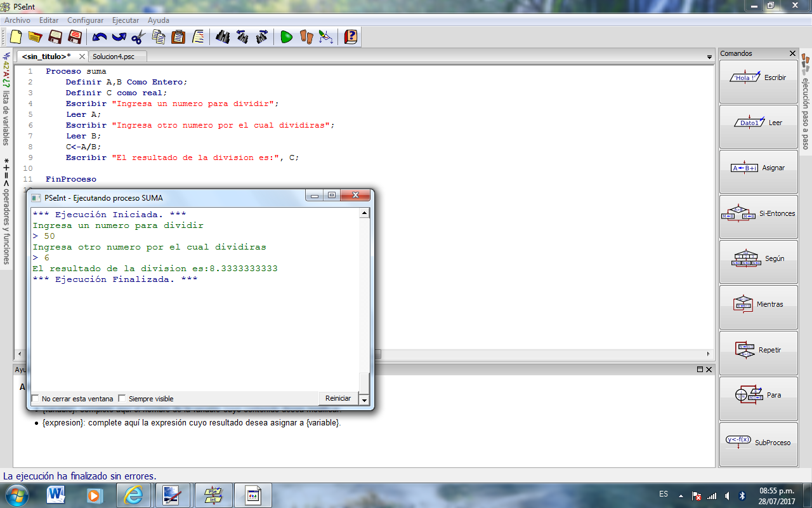Find next with the right-arrow binoculars icon

(262, 37)
